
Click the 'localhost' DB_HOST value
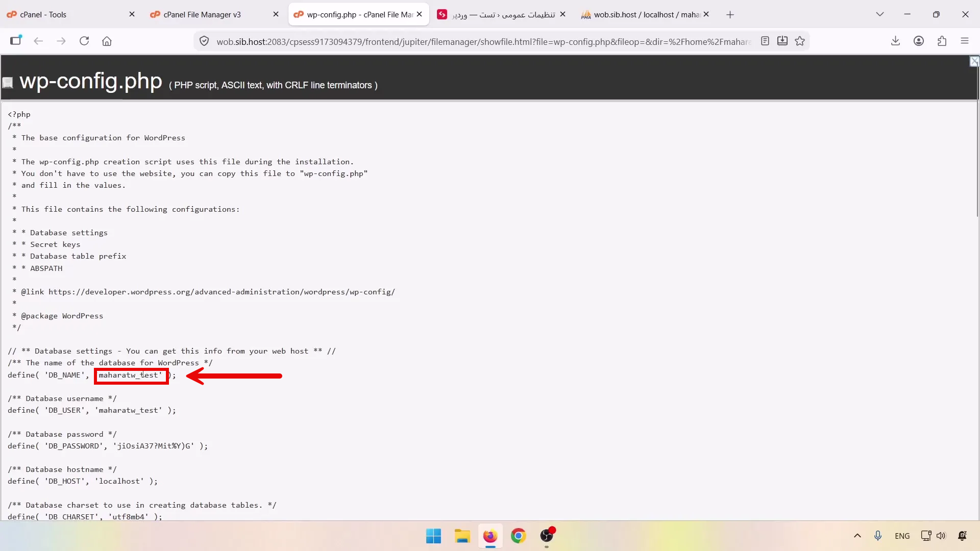pos(119,481)
